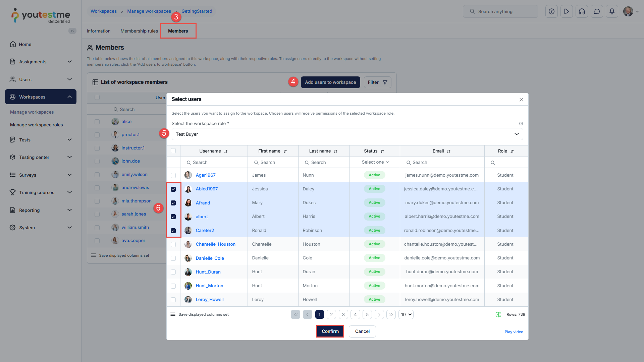The width and height of the screenshot is (644, 362).
Task: Click the help question mark icon
Action: tap(551, 11)
